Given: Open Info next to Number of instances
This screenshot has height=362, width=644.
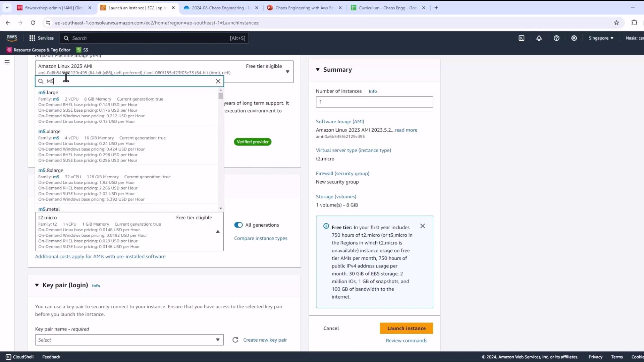Looking at the screenshot, I should [x=373, y=91].
